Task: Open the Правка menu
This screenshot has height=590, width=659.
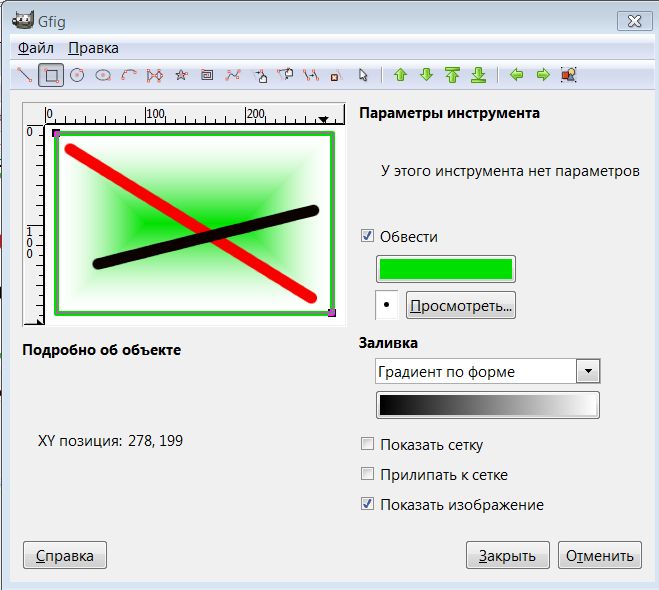Action: pos(93,47)
